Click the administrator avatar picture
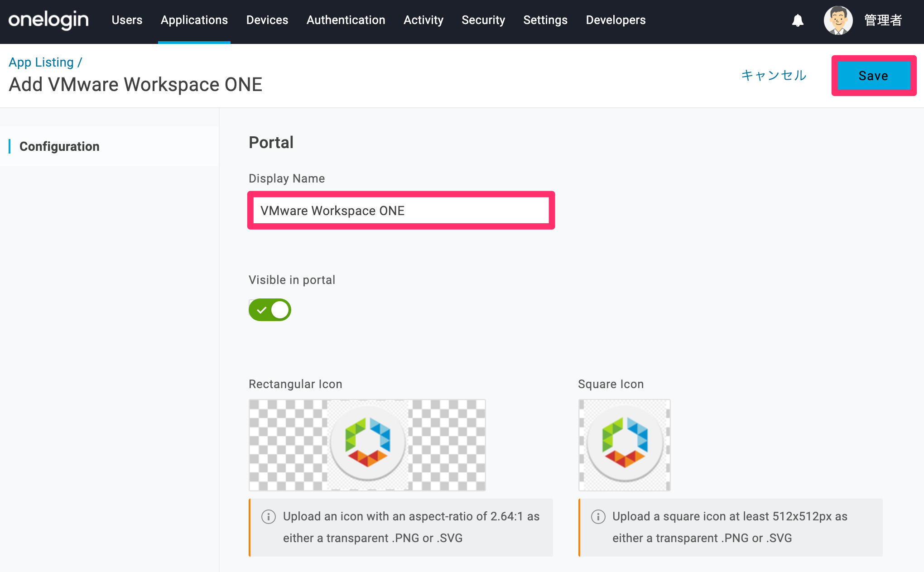 838,20
